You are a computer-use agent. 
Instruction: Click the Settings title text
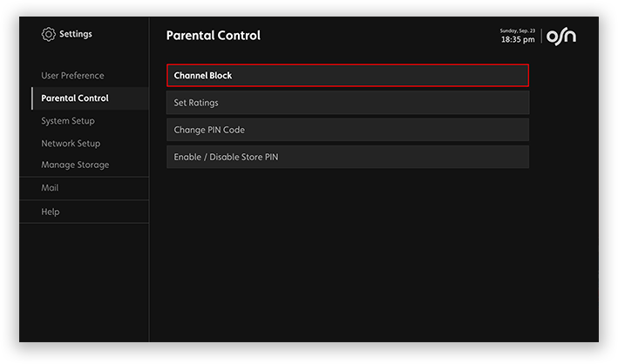click(x=75, y=35)
